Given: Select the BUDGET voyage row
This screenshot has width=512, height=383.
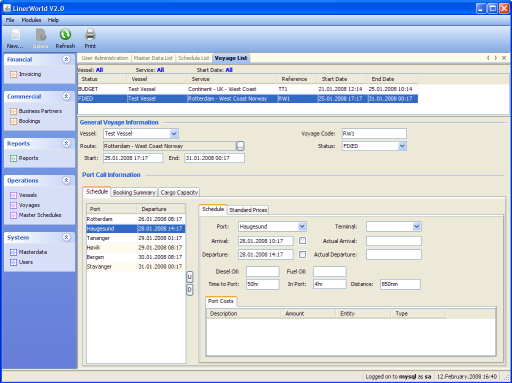Looking at the screenshot, I should click(x=248, y=89).
